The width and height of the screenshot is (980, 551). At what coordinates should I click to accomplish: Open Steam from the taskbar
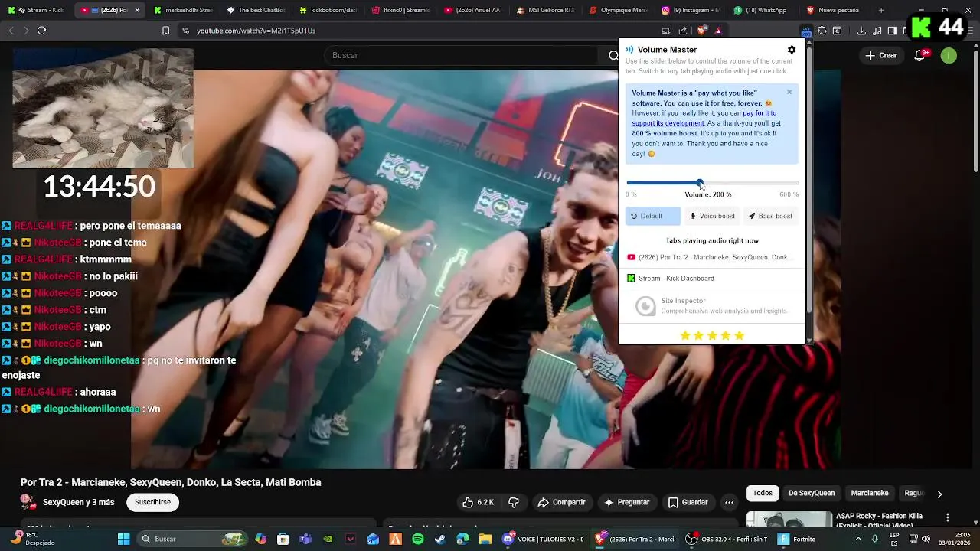(439, 539)
